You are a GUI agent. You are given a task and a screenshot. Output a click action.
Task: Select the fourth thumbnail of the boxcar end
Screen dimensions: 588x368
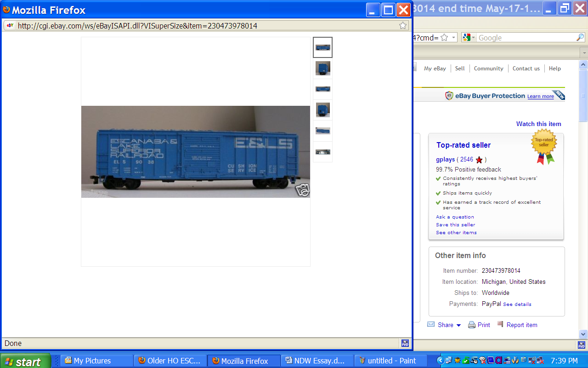(x=322, y=110)
